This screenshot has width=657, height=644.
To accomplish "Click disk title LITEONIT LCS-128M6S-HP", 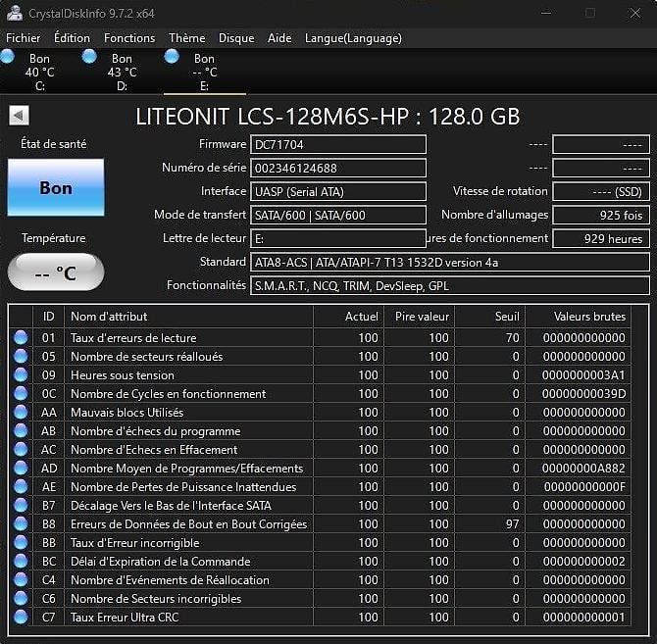I will (x=328, y=117).
